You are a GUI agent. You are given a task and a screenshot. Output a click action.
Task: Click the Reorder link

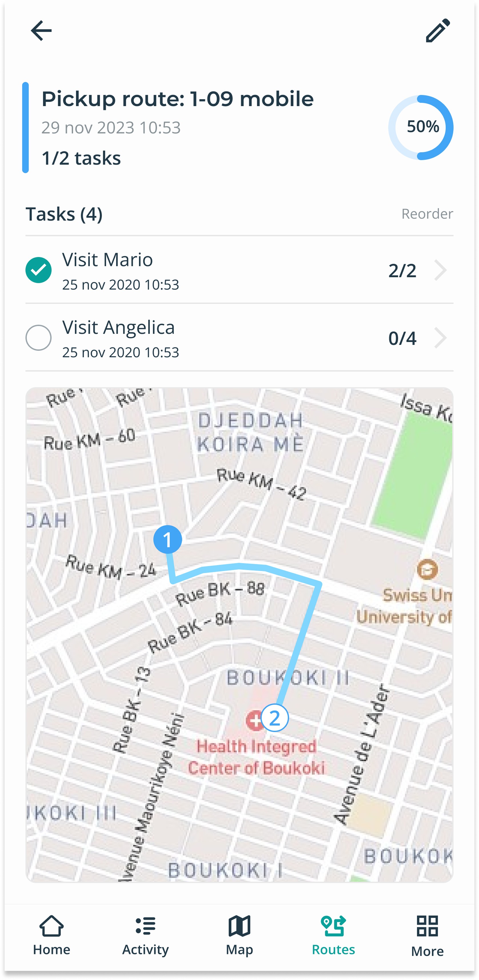[x=427, y=214]
